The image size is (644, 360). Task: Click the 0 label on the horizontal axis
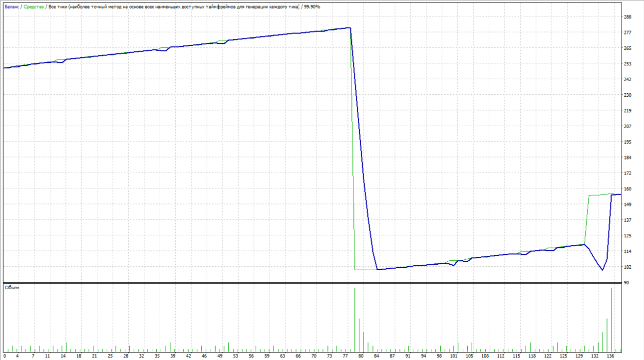(x=3, y=357)
